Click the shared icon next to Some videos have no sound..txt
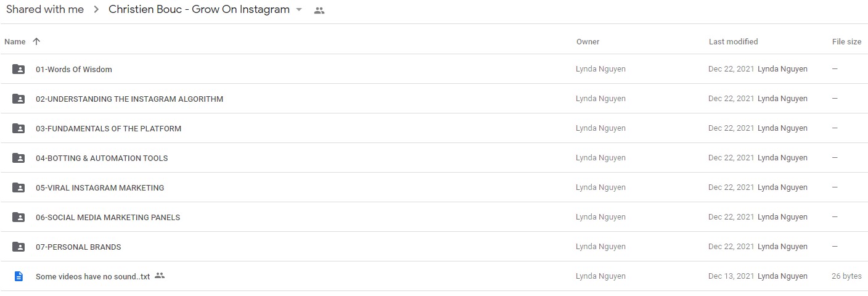Viewport: 868px width, 296px height. pos(160,276)
